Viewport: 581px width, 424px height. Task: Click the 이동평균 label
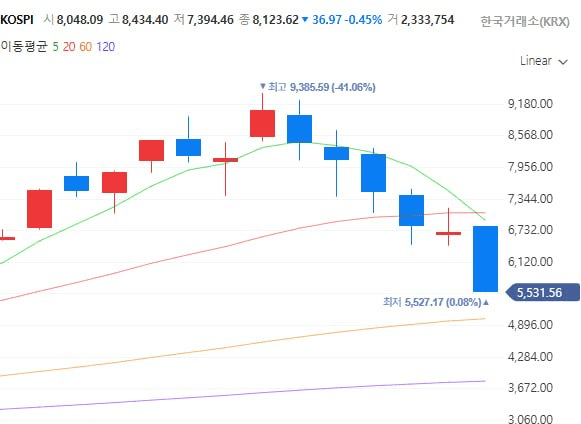(24, 47)
